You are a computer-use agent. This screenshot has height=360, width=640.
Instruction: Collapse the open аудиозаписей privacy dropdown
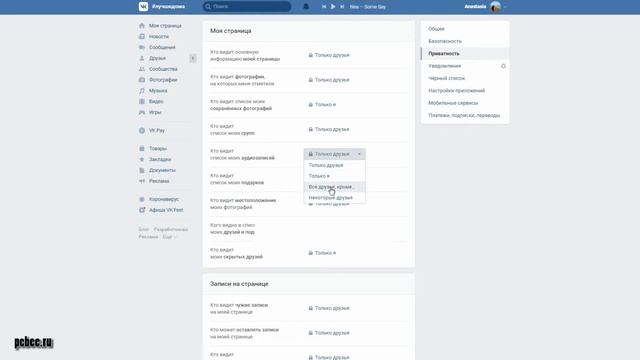(334, 154)
